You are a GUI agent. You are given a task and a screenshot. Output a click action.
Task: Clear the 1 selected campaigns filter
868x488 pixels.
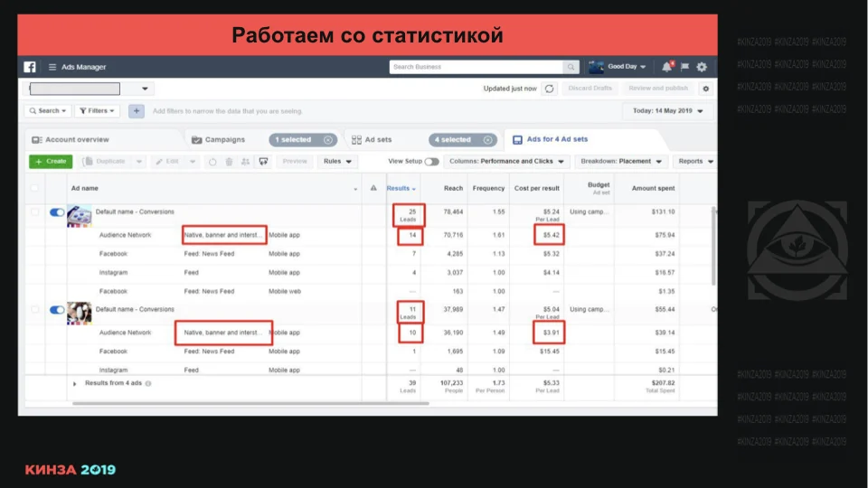click(327, 140)
